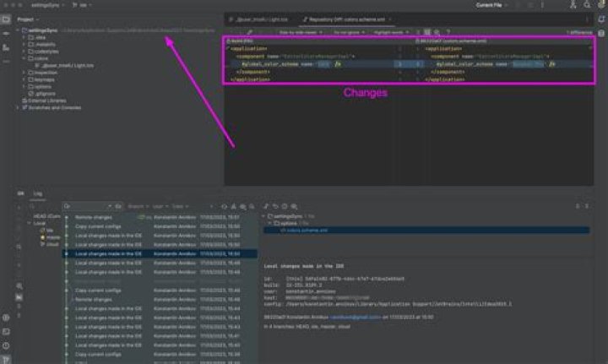This screenshot has width=608, height=364.
Task: Open the ide branch dropdown in title bar
Action: coord(82,5)
